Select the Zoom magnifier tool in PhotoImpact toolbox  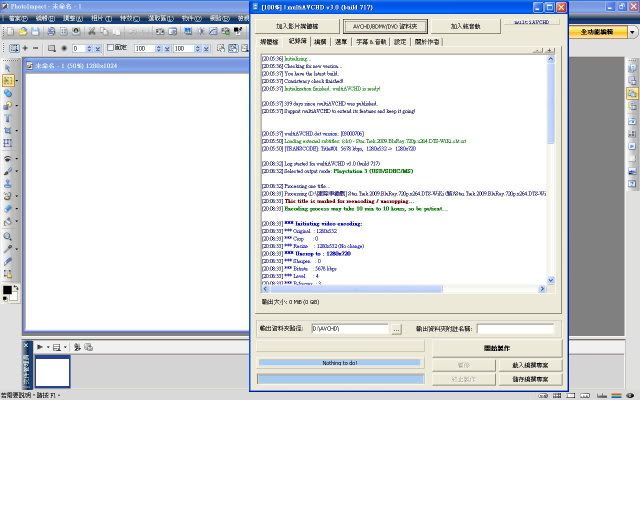click(8, 236)
